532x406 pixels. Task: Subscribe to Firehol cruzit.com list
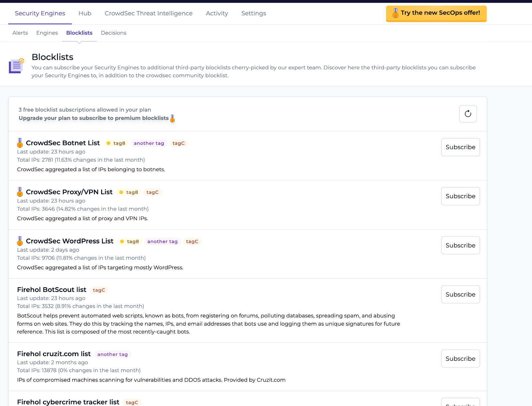(461, 358)
